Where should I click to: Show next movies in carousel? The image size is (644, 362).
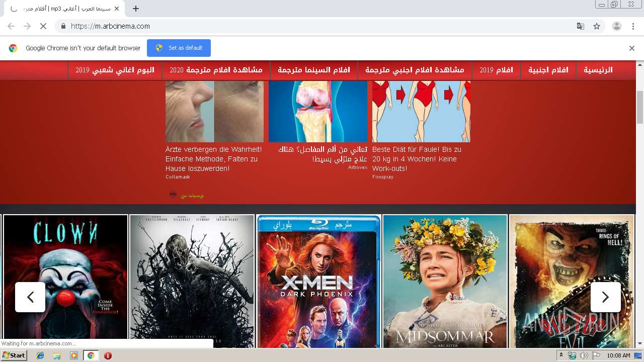606,297
